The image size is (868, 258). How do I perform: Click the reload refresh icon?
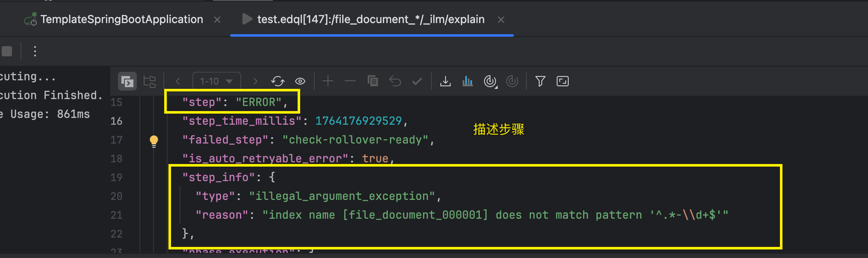[278, 81]
